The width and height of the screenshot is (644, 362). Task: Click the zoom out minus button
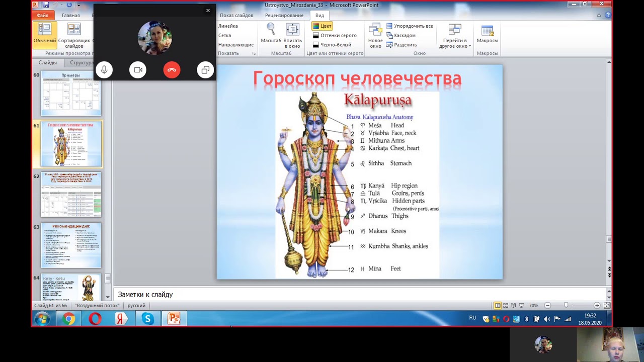point(547,305)
